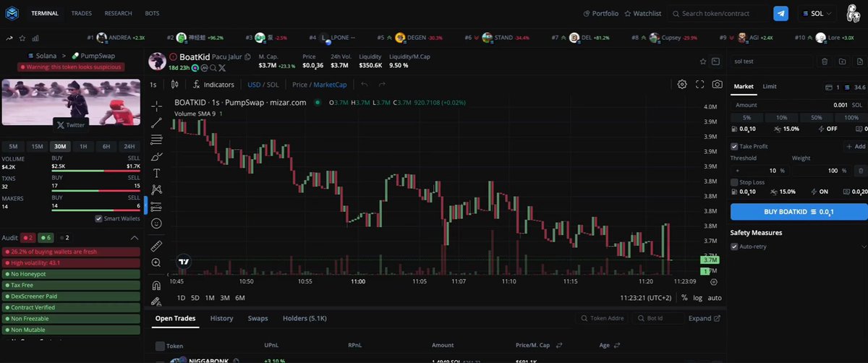Open the Fibonacci retracement tool
The height and width of the screenshot is (363, 868).
coord(156,140)
